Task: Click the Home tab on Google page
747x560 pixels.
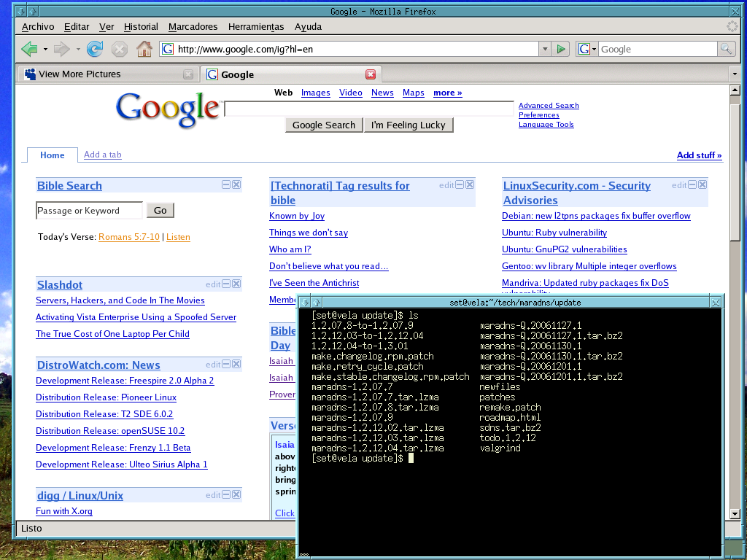Action: coord(52,155)
